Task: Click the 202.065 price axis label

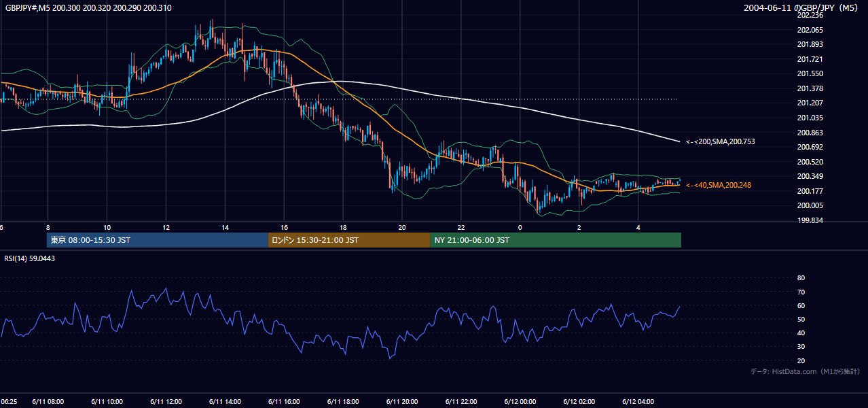Action: (x=810, y=30)
